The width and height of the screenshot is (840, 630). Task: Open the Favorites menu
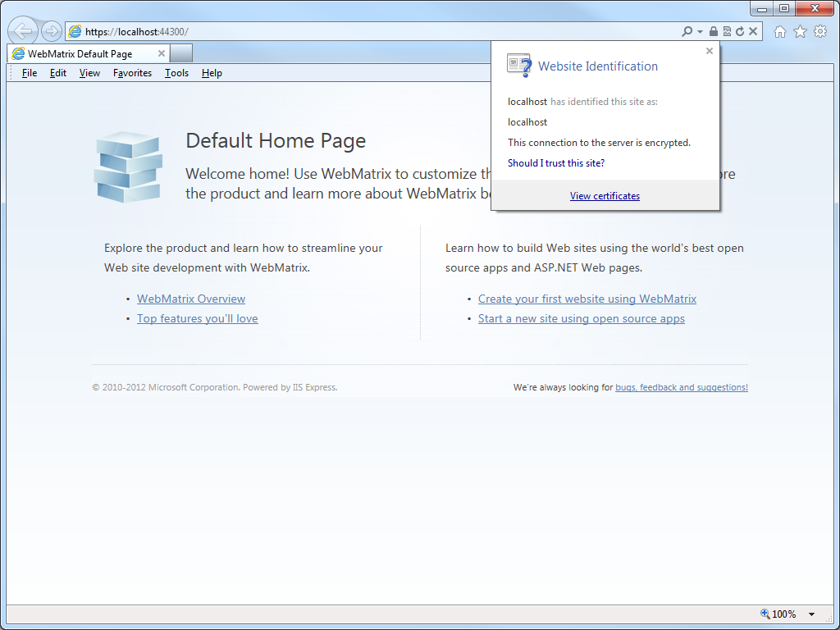(132, 73)
